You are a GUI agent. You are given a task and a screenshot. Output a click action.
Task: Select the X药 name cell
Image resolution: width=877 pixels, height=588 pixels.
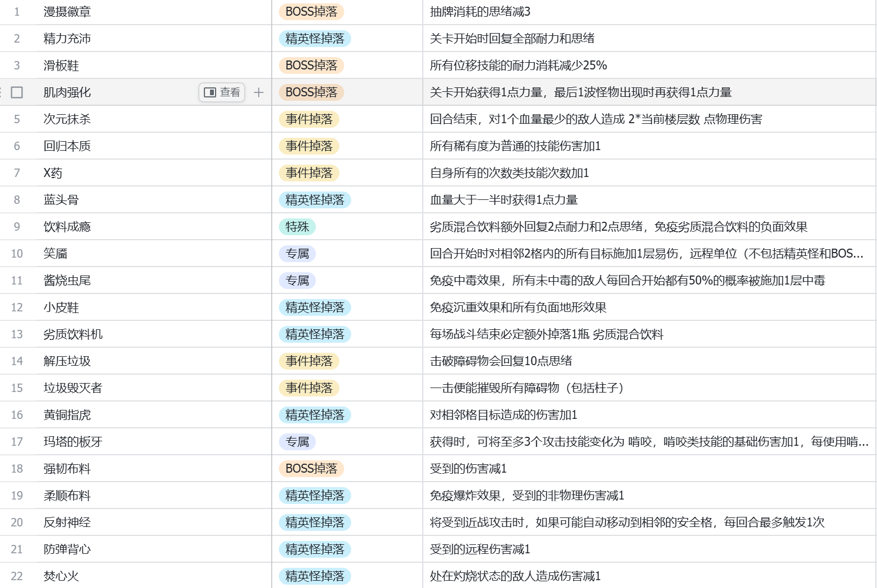tap(154, 173)
